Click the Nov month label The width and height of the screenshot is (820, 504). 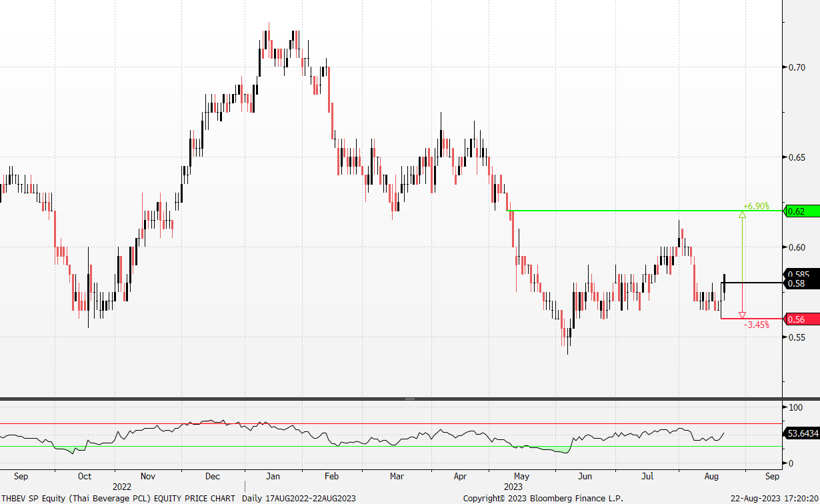[x=148, y=477]
